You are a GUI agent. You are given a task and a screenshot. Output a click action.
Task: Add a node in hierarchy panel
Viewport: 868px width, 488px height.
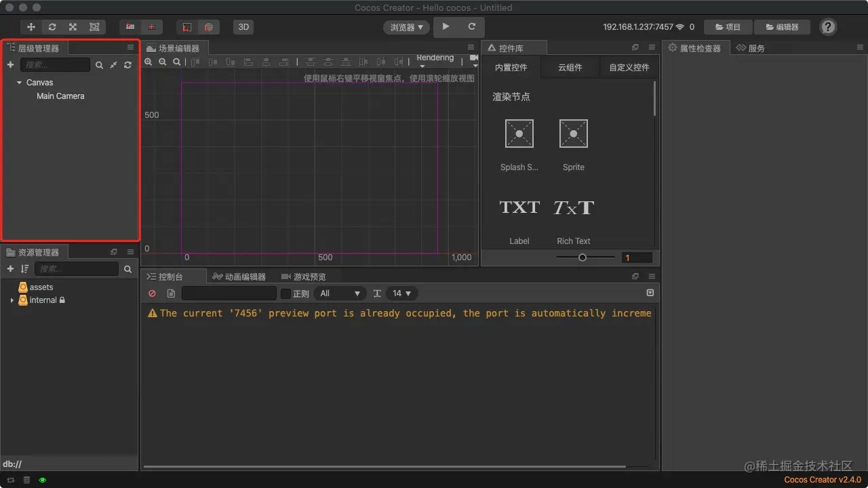10,65
